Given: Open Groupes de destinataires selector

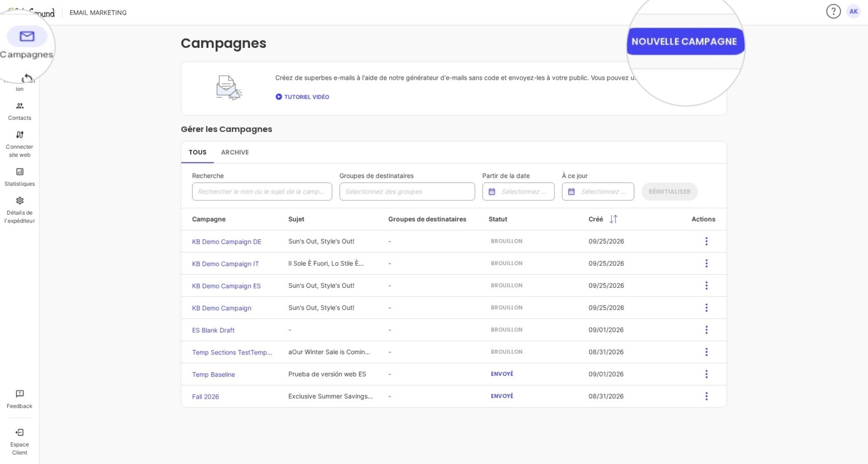Looking at the screenshot, I should pos(407,191).
